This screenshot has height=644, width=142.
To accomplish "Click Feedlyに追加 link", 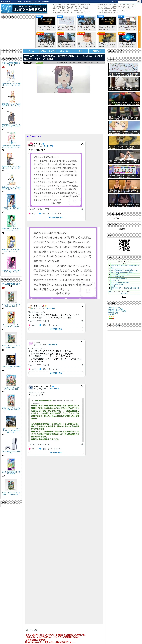I will pos(113,313).
